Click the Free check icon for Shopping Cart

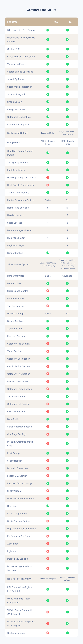48,102
